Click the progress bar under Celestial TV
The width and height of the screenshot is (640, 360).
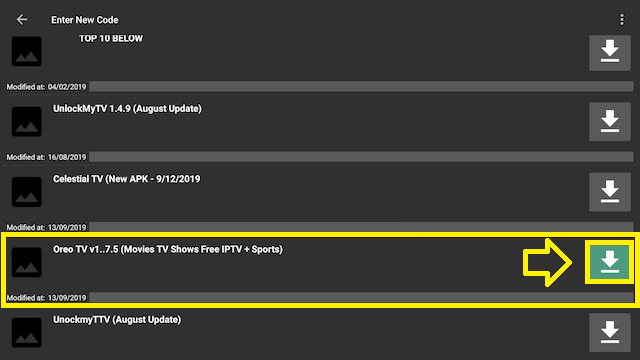click(361, 227)
